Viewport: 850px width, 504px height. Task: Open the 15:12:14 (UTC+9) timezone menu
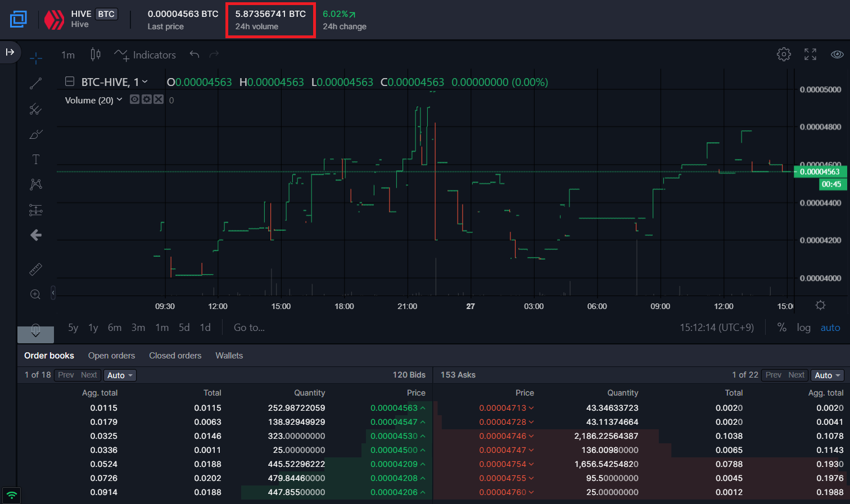pyautogui.click(x=717, y=328)
